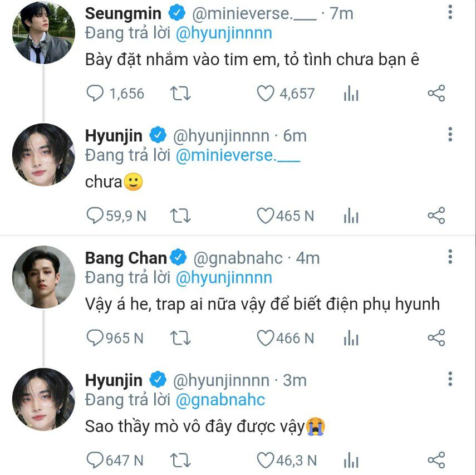476x475 pixels.
Task: Share Seungmin's tweet
Action: click(436, 94)
